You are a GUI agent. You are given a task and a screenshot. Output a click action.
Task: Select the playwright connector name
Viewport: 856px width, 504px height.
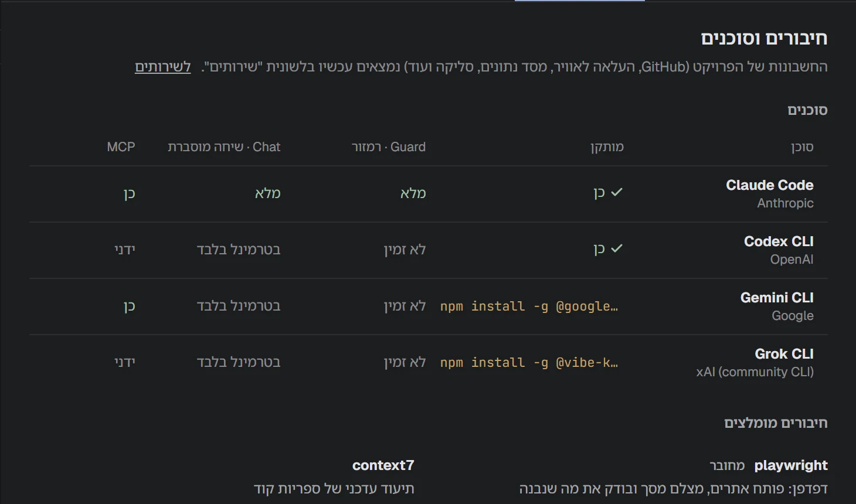pyautogui.click(x=791, y=465)
